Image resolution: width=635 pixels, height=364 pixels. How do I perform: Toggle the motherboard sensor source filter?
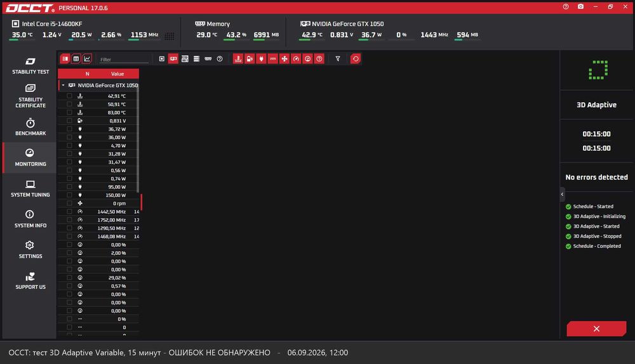(185, 59)
